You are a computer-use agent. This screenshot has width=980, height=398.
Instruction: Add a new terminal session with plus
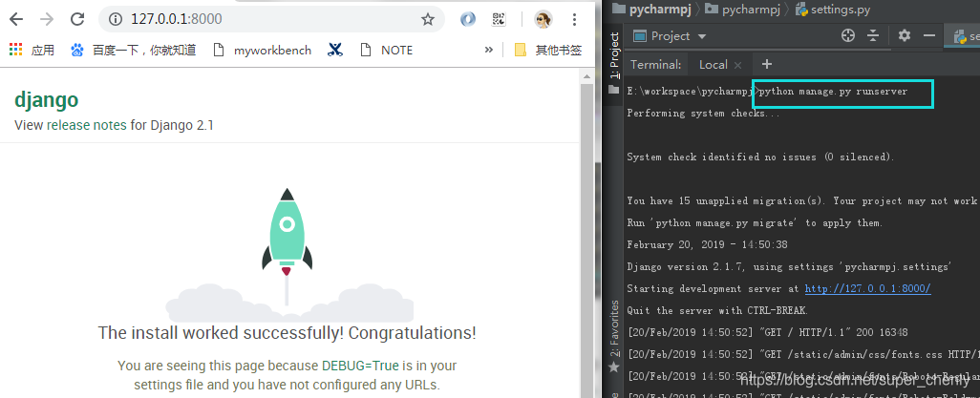pos(767,64)
